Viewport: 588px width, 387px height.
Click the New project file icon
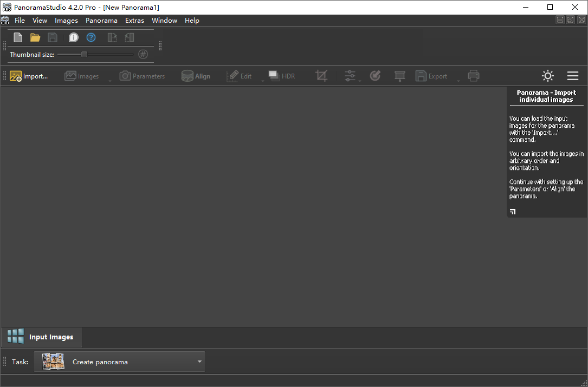(18, 37)
